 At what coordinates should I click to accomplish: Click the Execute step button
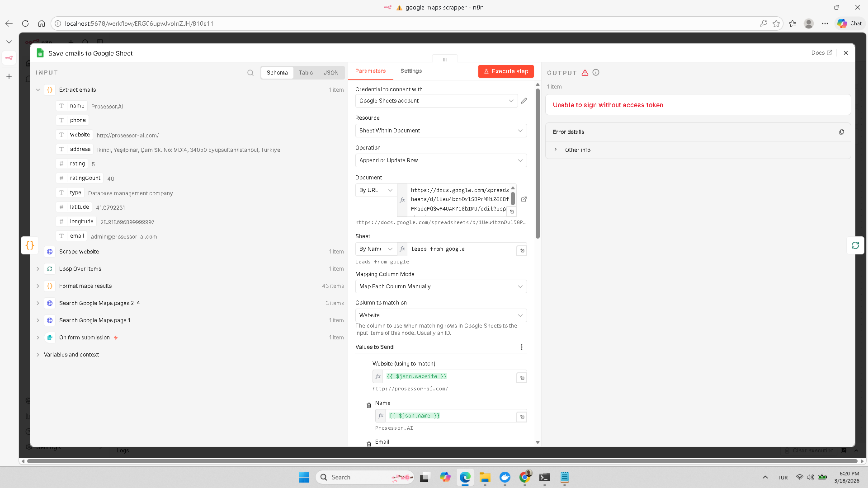pos(506,71)
